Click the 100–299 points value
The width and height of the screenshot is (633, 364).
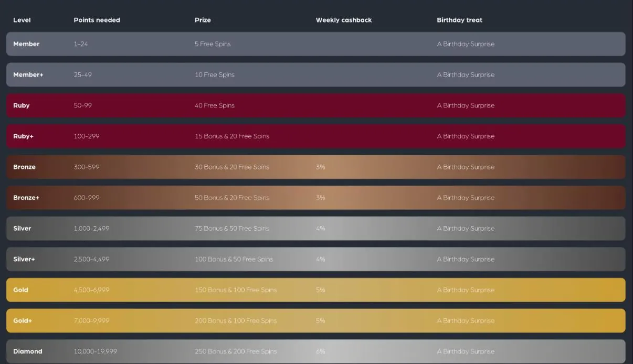[x=87, y=136]
